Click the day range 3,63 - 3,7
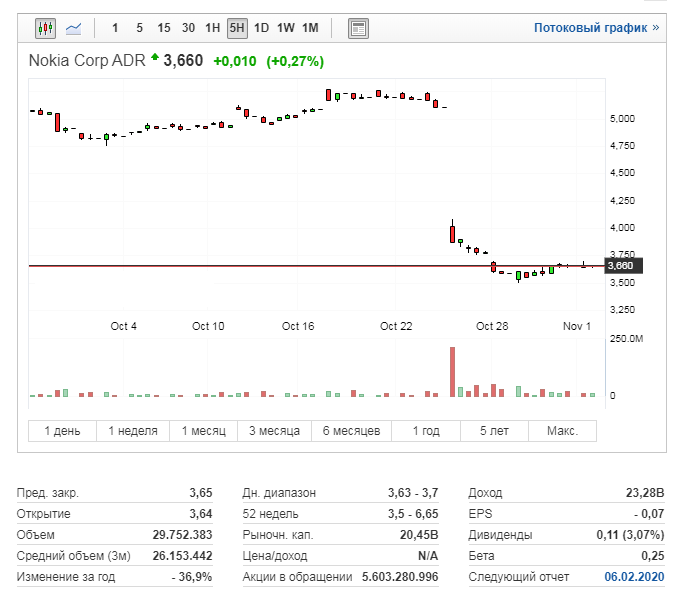677x599 pixels. pos(413,493)
